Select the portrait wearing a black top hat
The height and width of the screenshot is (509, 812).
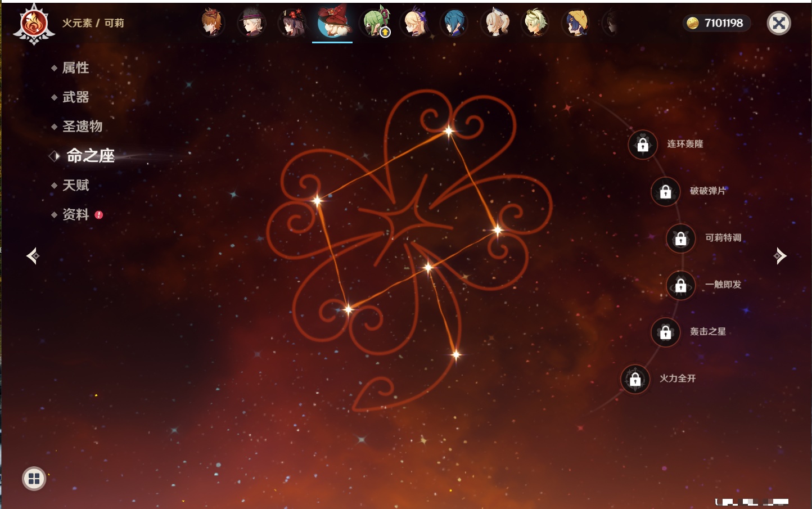pyautogui.click(x=251, y=23)
